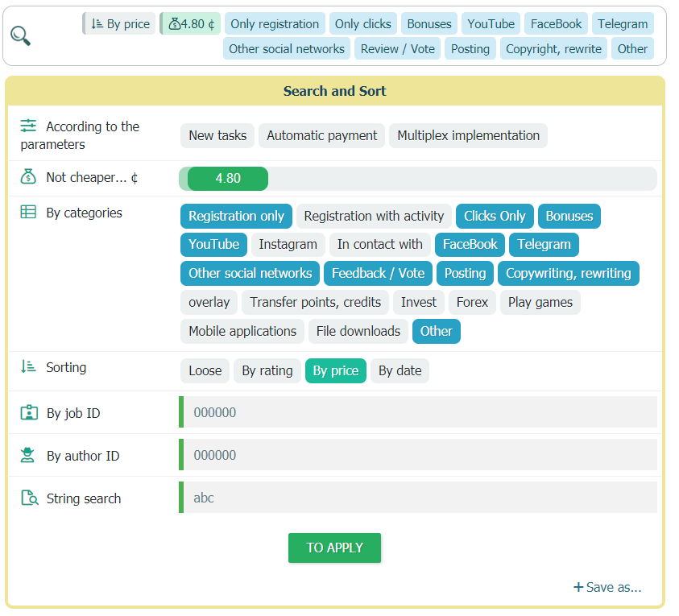This screenshot has width=679, height=616.
Task: Click the String search input field
Action: pyautogui.click(x=418, y=498)
